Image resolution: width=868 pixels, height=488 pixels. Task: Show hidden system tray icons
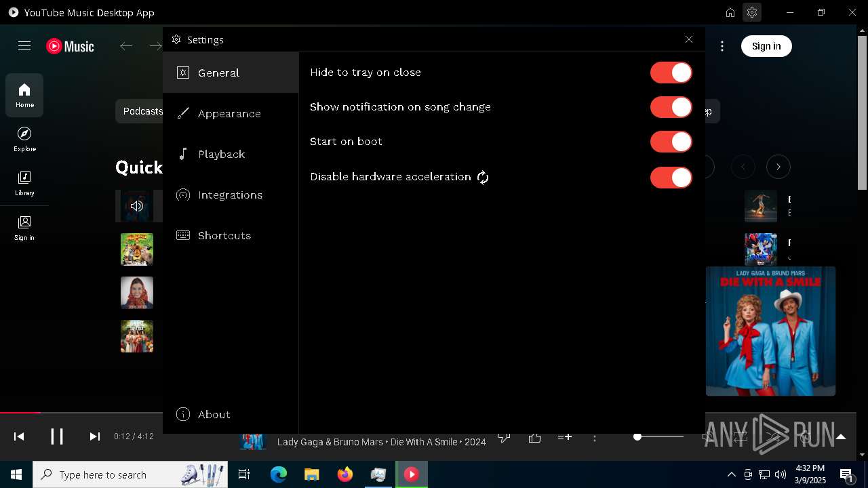(732, 474)
